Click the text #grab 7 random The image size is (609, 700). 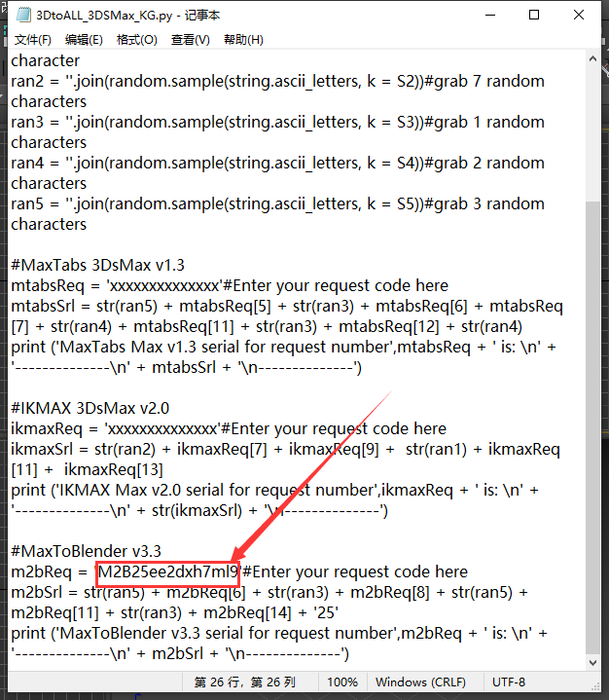[484, 81]
